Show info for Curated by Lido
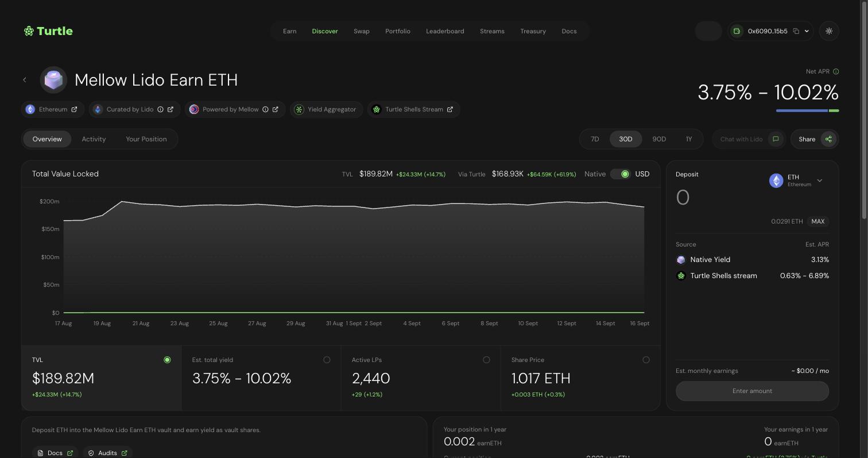Image resolution: width=868 pixels, height=458 pixels. coord(160,109)
